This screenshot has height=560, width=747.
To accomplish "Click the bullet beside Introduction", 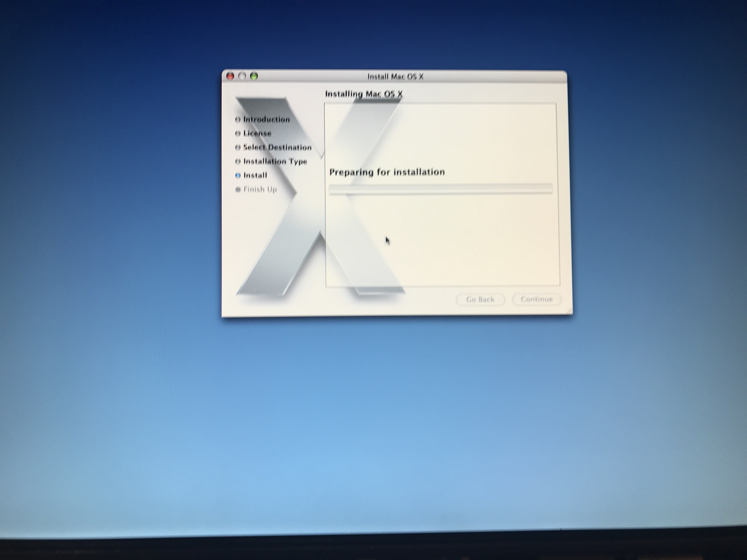I will [x=238, y=119].
